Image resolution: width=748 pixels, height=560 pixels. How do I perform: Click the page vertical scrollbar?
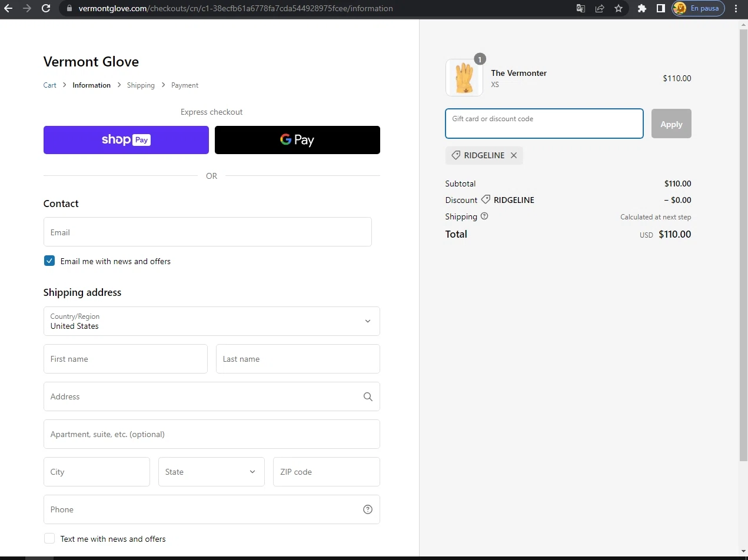coord(743,244)
